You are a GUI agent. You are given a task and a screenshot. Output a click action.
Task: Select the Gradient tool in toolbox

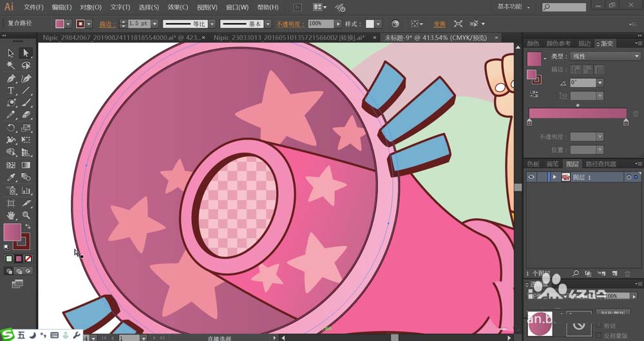pos(26,165)
